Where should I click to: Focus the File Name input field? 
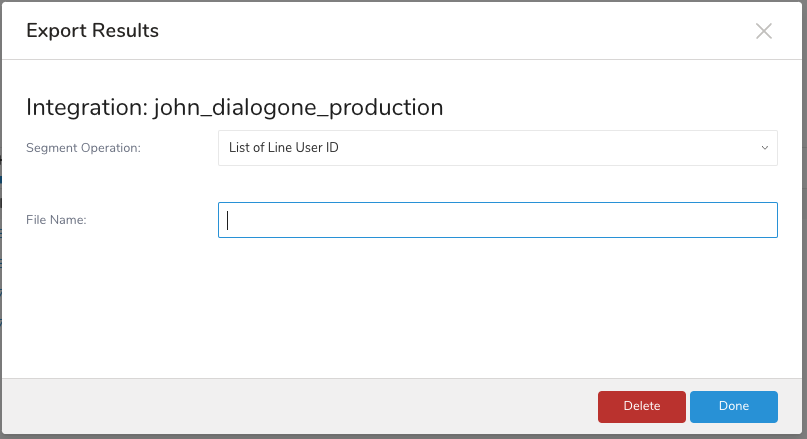[497, 220]
